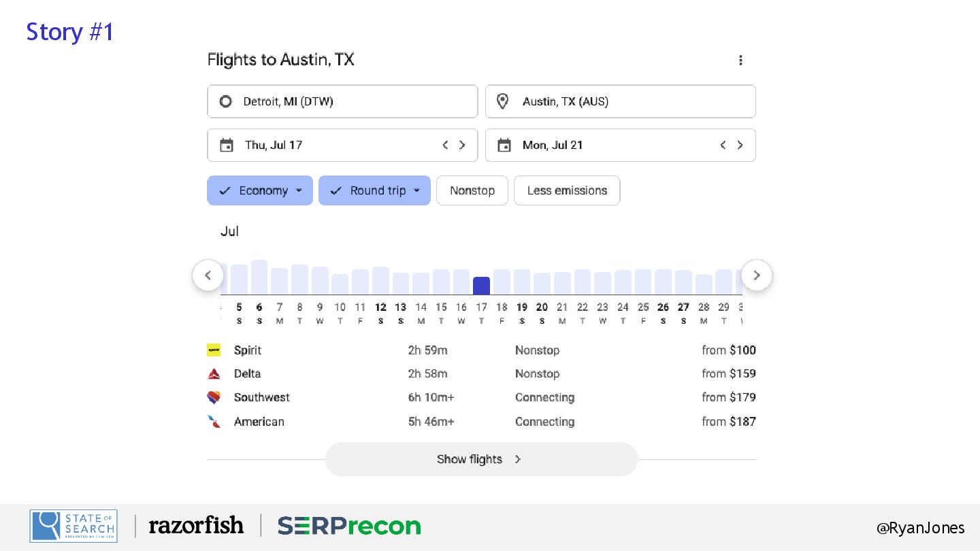This screenshot has height=551, width=980.
Task: Toggle the Nonstop filter chip
Action: pyautogui.click(x=472, y=190)
